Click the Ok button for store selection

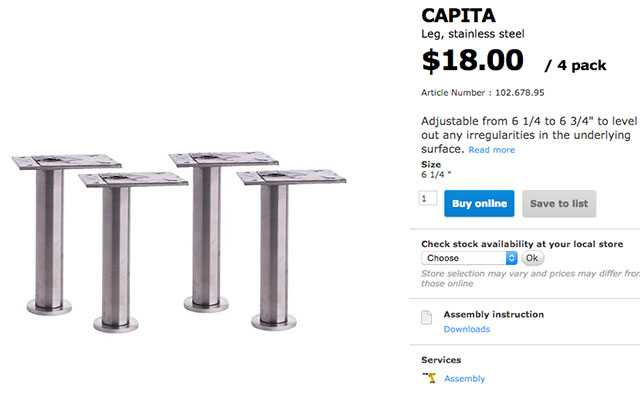click(532, 258)
